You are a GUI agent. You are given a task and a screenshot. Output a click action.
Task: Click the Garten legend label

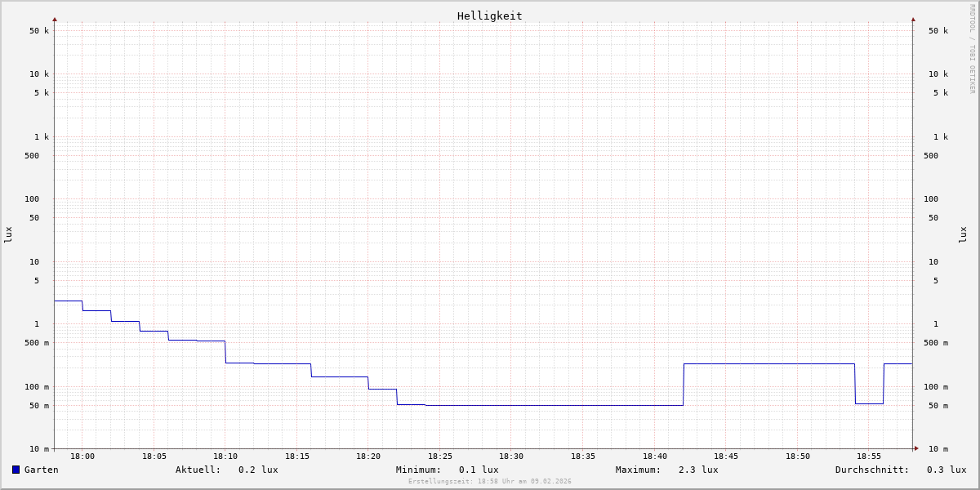click(x=41, y=470)
